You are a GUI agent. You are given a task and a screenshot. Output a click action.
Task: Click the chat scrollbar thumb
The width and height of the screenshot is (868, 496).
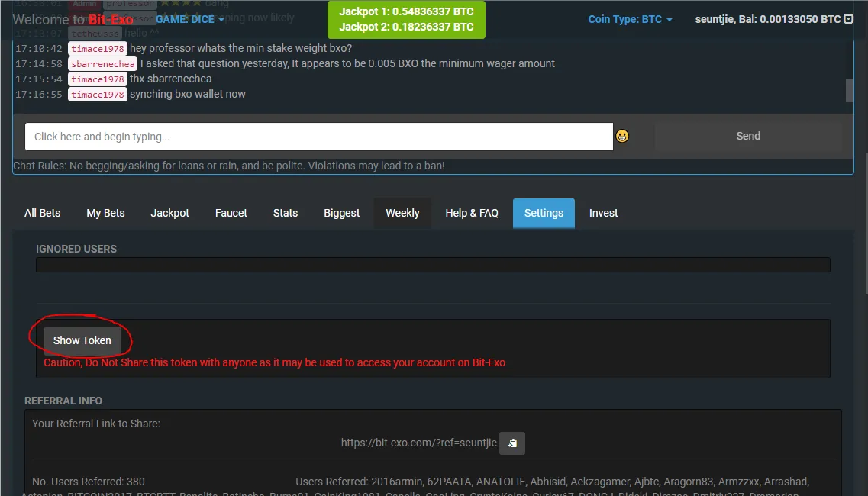[x=849, y=91]
